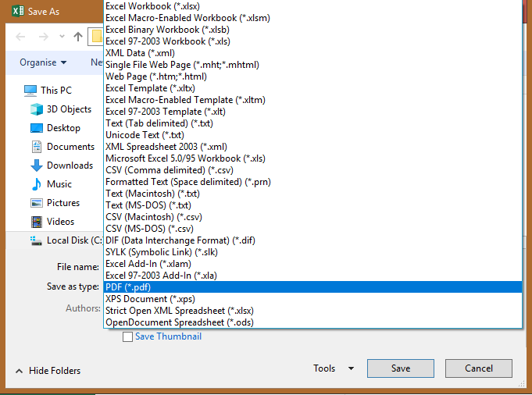The width and height of the screenshot is (532, 395).
Task: Navigate to the Downloads folder
Action: 70,165
